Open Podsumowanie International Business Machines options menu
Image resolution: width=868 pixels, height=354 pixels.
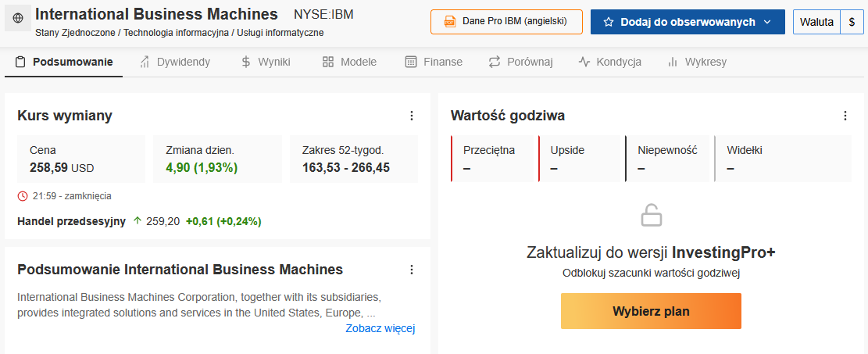(x=411, y=270)
